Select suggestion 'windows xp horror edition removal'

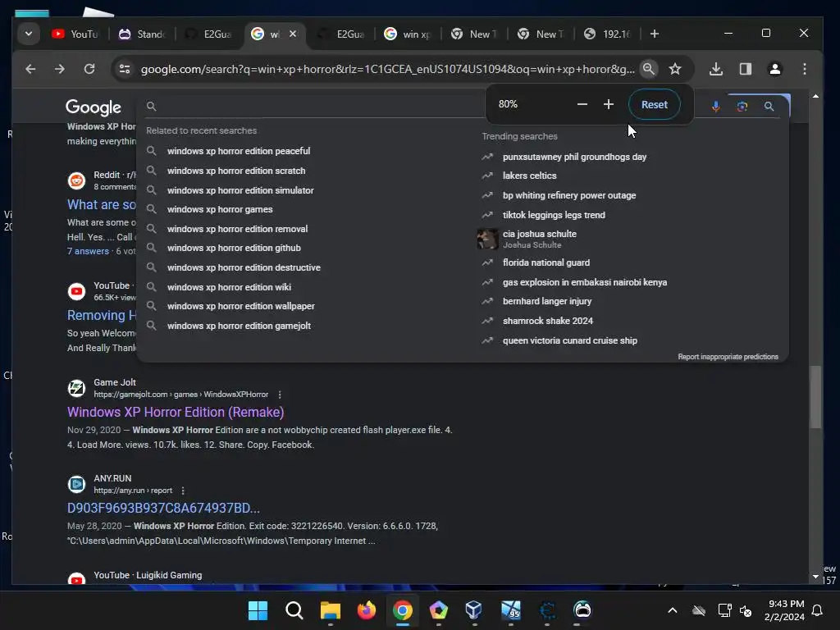click(237, 229)
